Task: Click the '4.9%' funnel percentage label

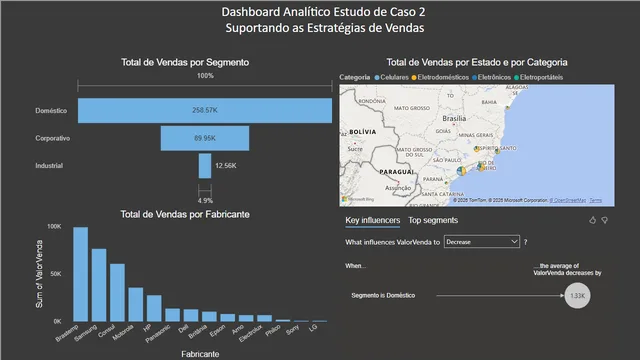Action: [205, 200]
